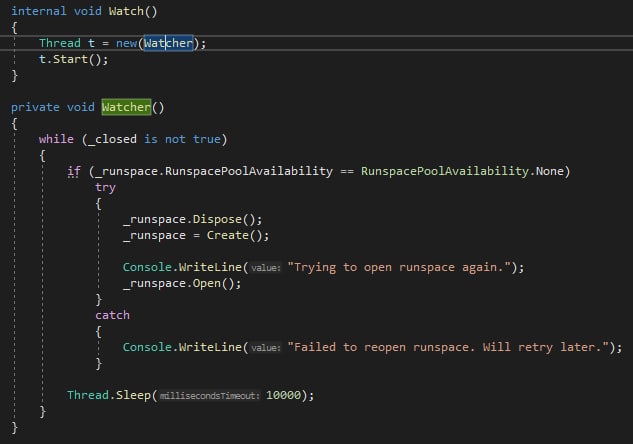The image size is (633, 444).
Task: Click the Thread type in the "Thread t" declaration
Action: pos(60,43)
